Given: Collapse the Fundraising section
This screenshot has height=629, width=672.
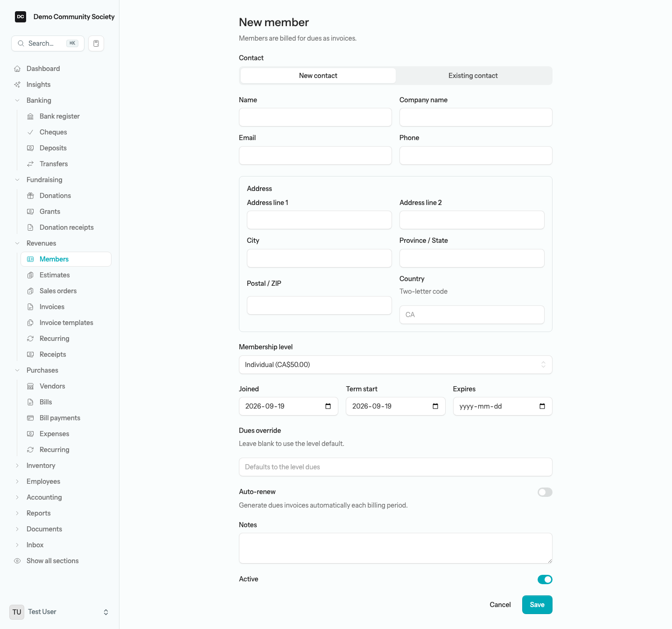Looking at the screenshot, I should tap(17, 180).
